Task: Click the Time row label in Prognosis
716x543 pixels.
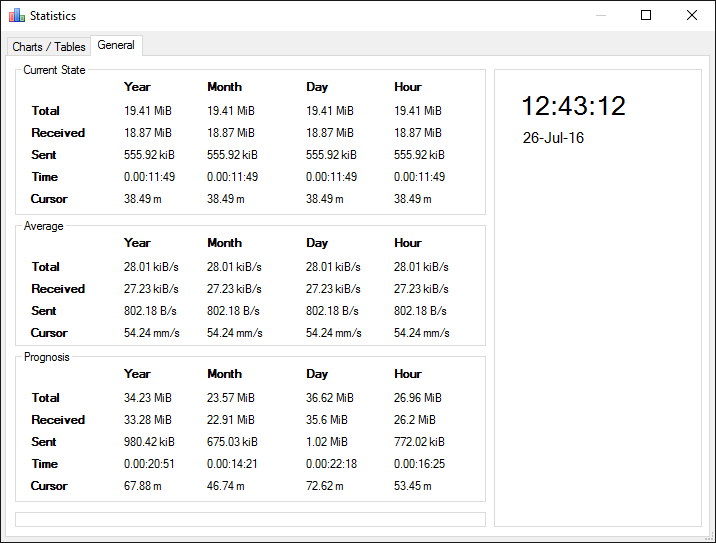Action: tap(45, 464)
